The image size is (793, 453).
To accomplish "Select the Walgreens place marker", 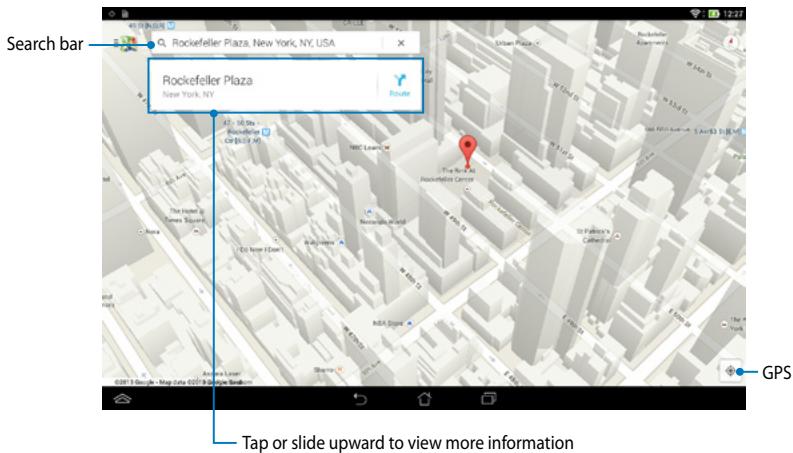I will pos(342,243).
